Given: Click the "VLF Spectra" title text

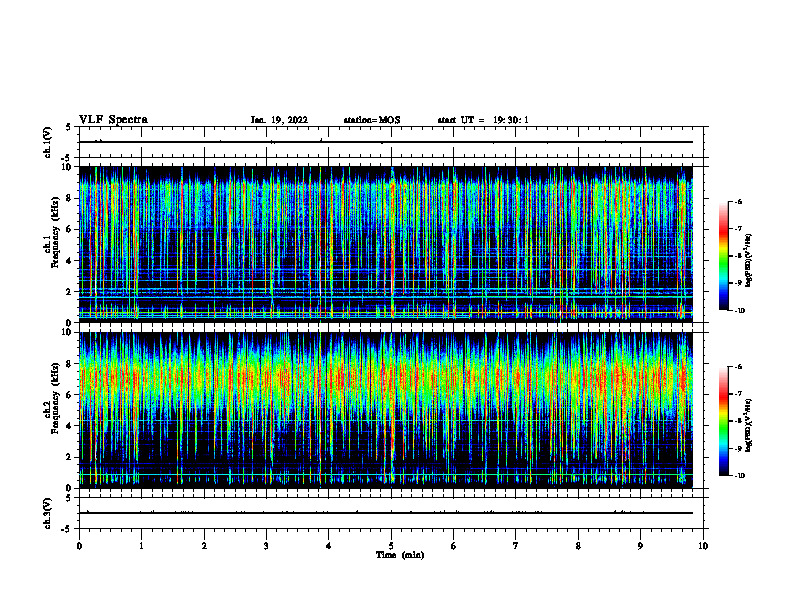Looking at the screenshot, I should pyautogui.click(x=113, y=120).
